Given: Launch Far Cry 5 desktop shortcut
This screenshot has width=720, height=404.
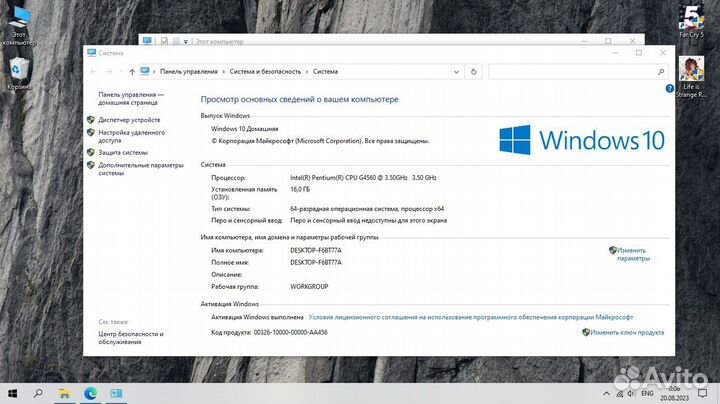Looking at the screenshot, I should coord(691,21).
